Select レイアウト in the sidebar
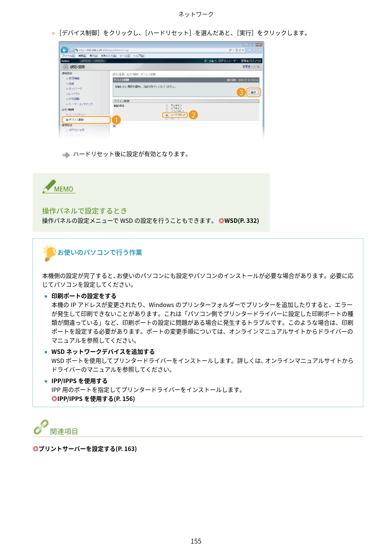The height and width of the screenshot is (555, 392). pos(74,94)
